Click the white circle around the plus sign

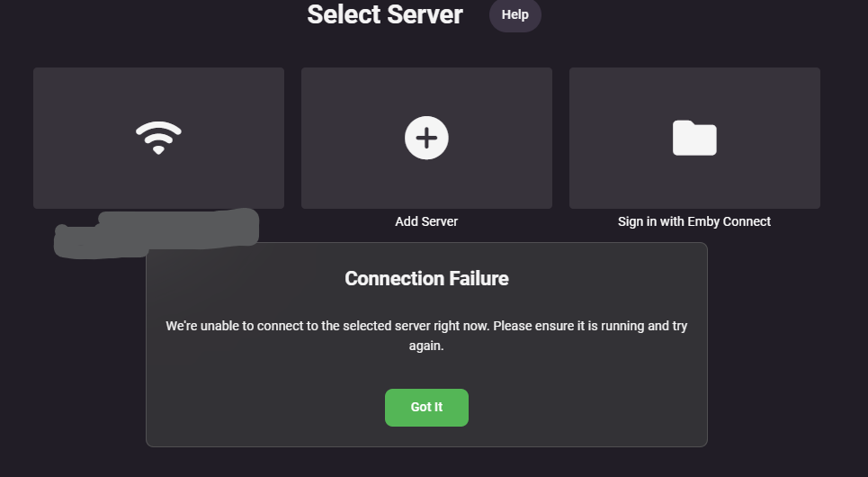412,127
